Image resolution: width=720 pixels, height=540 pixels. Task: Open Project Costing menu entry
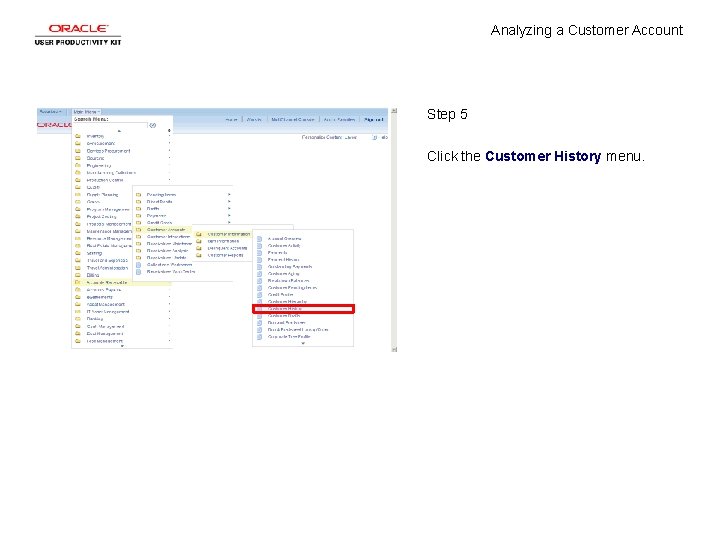point(101,217)
